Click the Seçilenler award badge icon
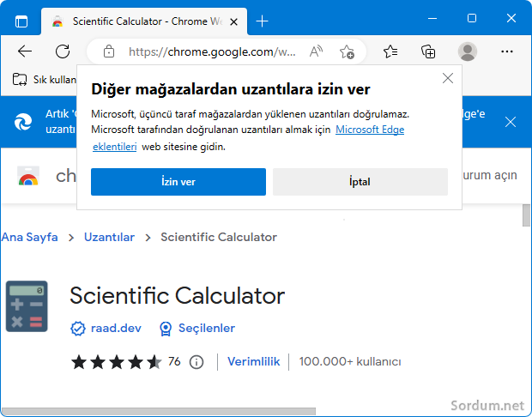Viewport: 532px width, 417px height. coord(166,329)
